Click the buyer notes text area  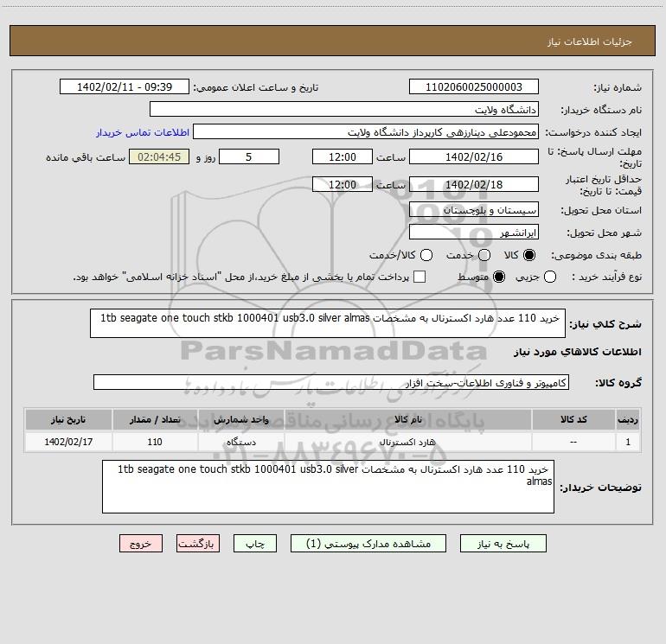coord(328,487)
